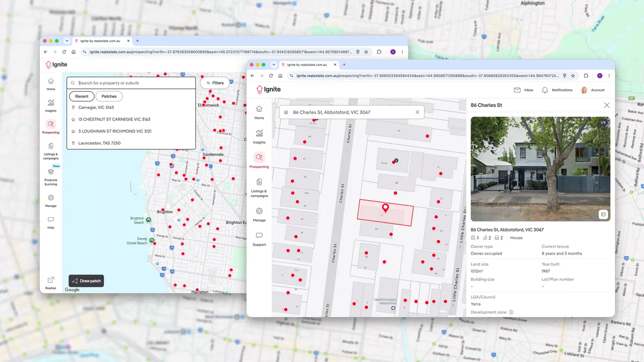Viewport: 644px width, 362px height.
Task: Click the Draw patch button
Action: pos(86,281)
